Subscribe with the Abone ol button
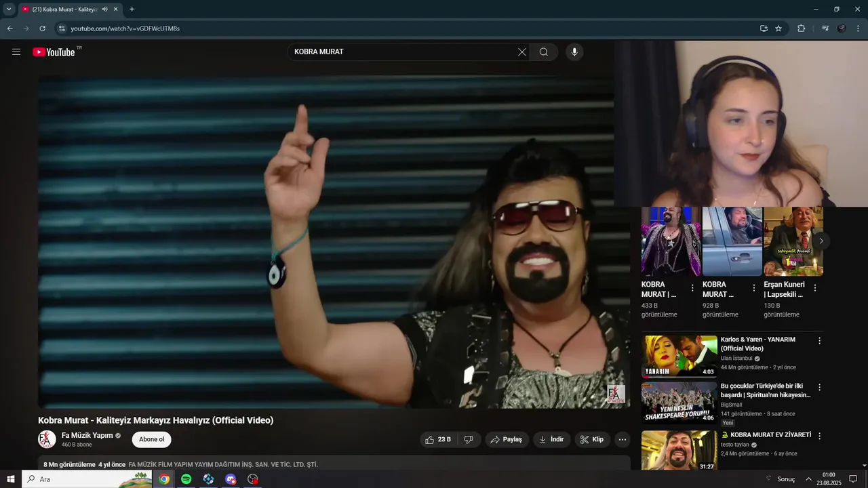This screenshot has height=488, width=868. pyautogui.click(x=151, y=440)
